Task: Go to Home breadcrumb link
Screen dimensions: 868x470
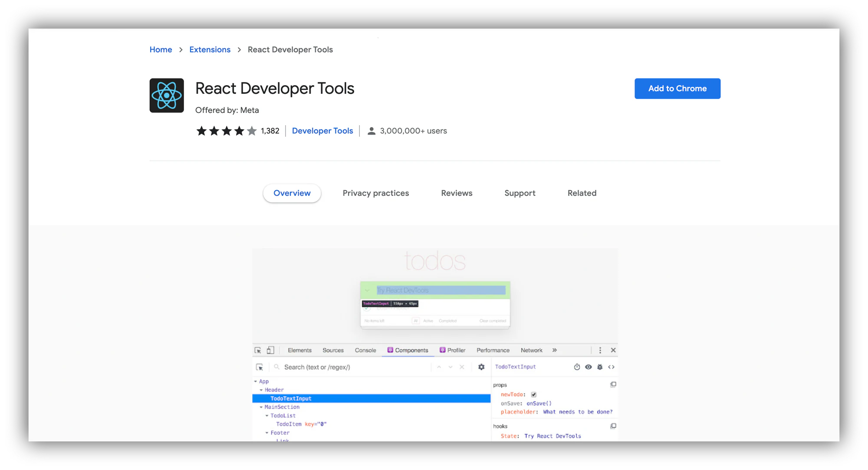Action: tap(161, 50)
